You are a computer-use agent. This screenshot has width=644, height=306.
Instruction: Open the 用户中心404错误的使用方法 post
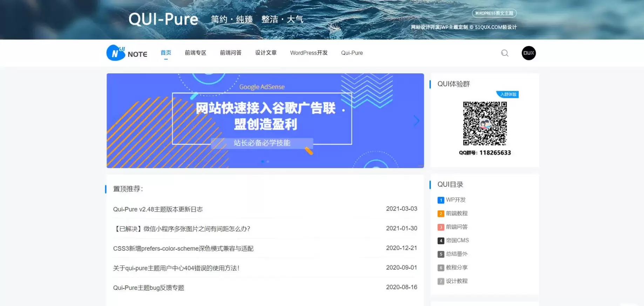(x=176, y=268)
